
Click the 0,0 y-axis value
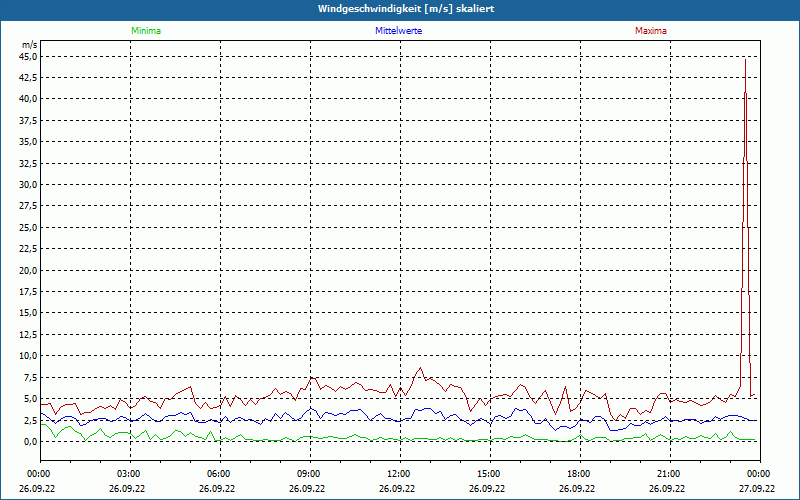tap(31, 441)
